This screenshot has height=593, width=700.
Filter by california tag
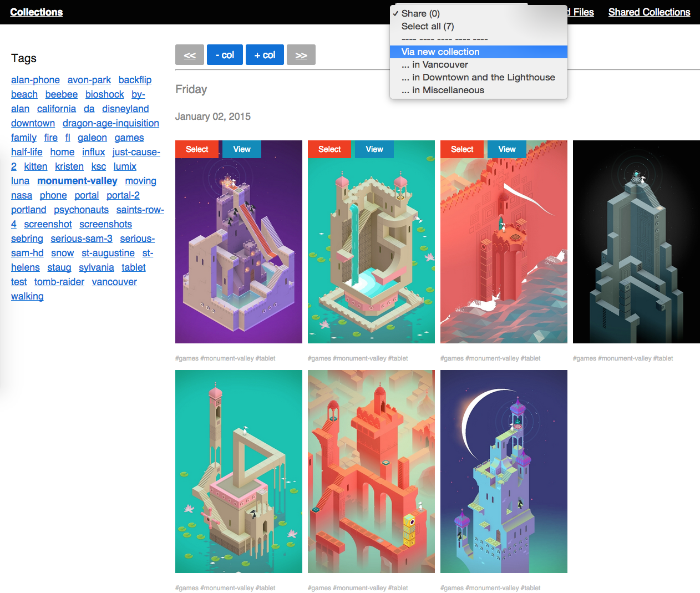click(57, 109)
